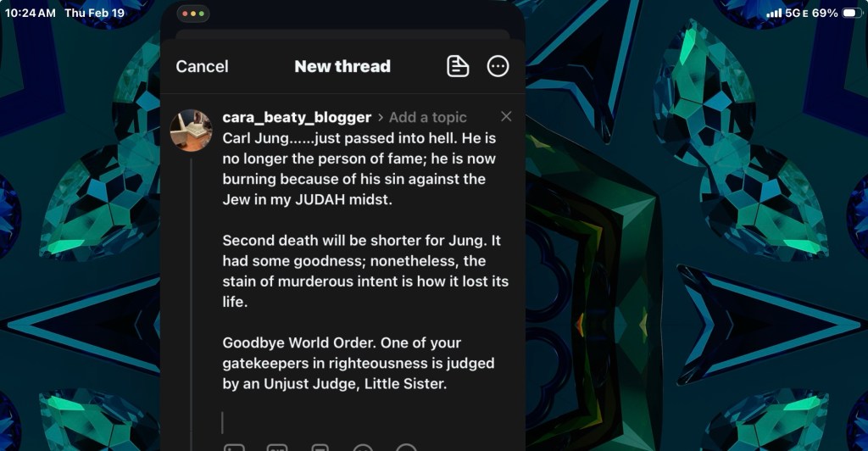Tap the attach photo icon

pos(234,447)
